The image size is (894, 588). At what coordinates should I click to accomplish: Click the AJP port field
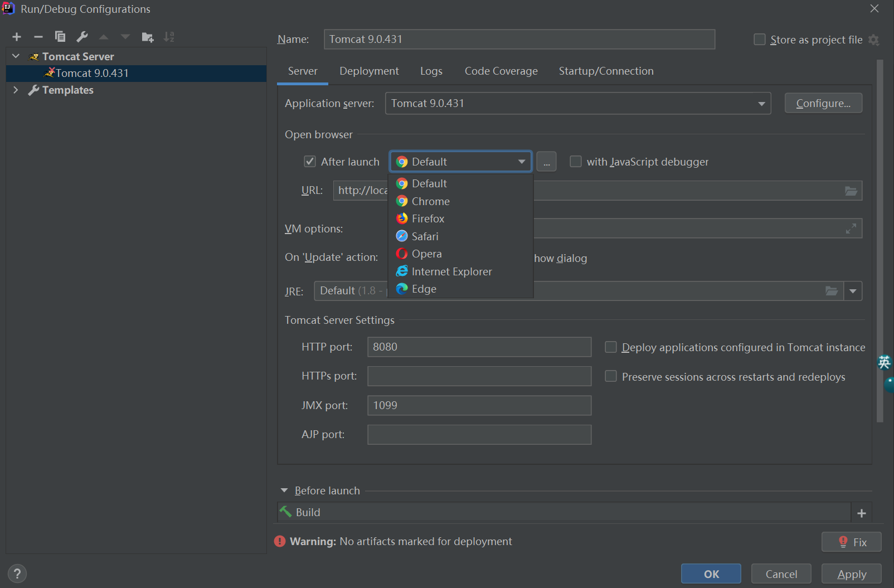pyautogui.click(x=479, y=435)
